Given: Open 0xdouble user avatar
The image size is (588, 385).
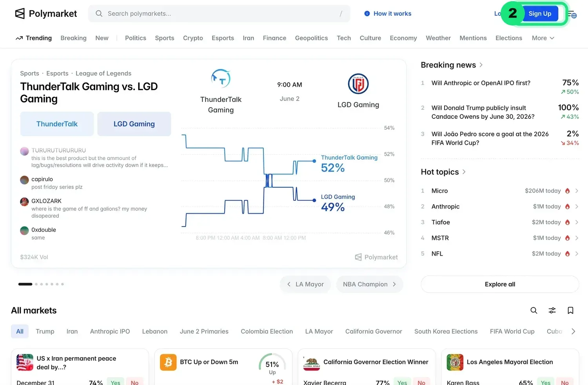Looking at the screenshot, I should pyautogui.click(x=24, y=231).
